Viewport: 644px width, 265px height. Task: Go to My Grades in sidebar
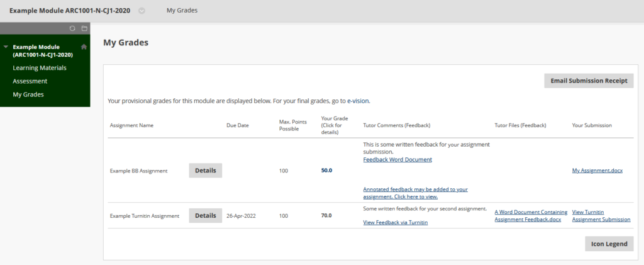(x=28, y=94)
